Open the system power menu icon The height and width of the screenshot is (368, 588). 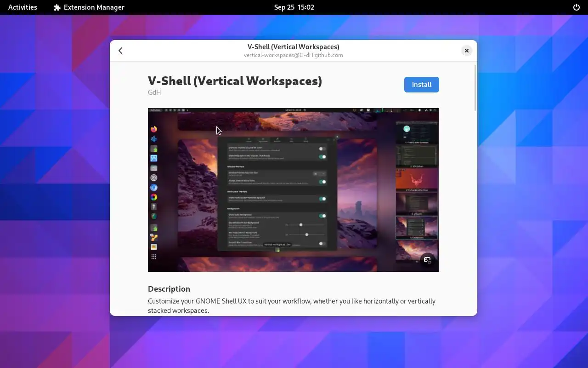[577, 7]
